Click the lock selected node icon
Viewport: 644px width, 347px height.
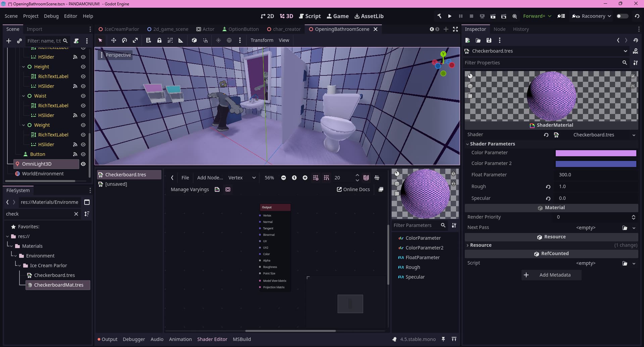159,40
